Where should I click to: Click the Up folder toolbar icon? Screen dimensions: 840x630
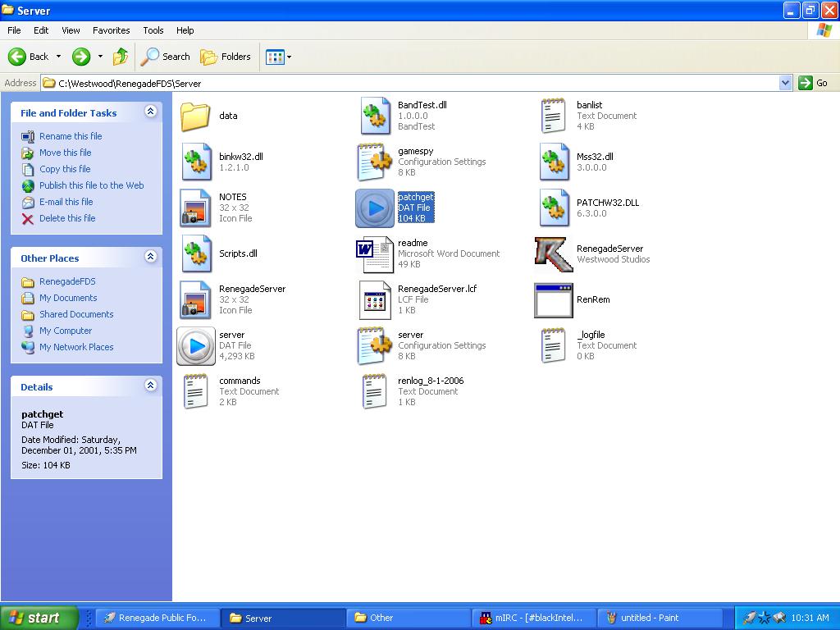click(x=121, y=57)
